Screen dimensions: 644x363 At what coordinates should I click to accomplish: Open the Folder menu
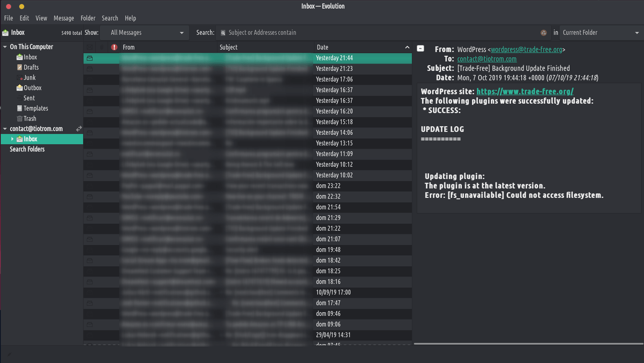[88, 18]
